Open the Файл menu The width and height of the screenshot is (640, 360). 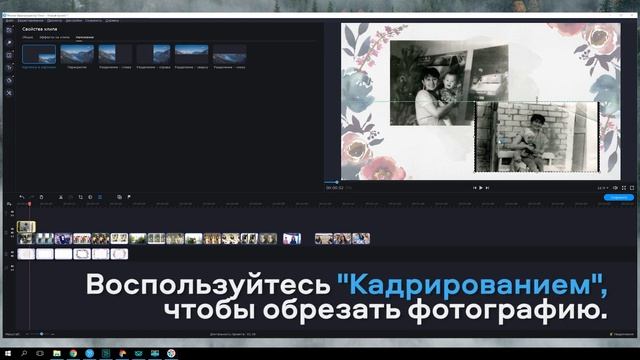pos(10,20)
